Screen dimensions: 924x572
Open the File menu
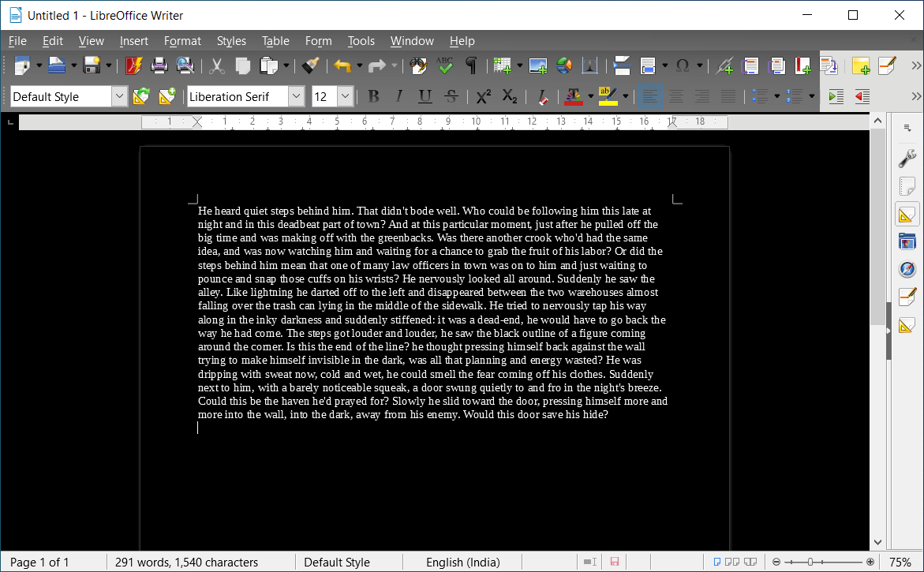click(17, 41)
